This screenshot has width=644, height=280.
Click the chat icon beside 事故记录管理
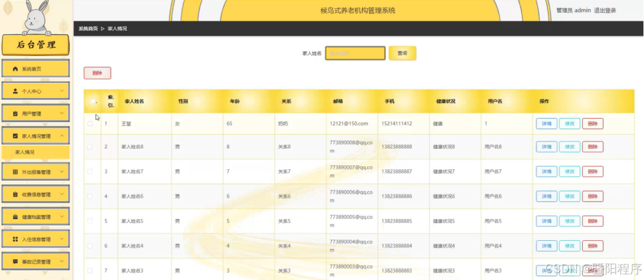click(15, 261)
